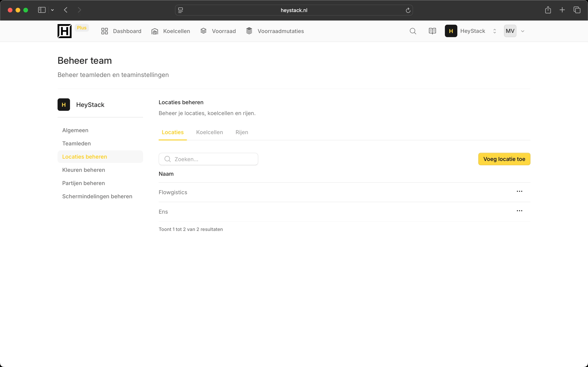Reload the page

pyautogui.click(x=408, y=10)
